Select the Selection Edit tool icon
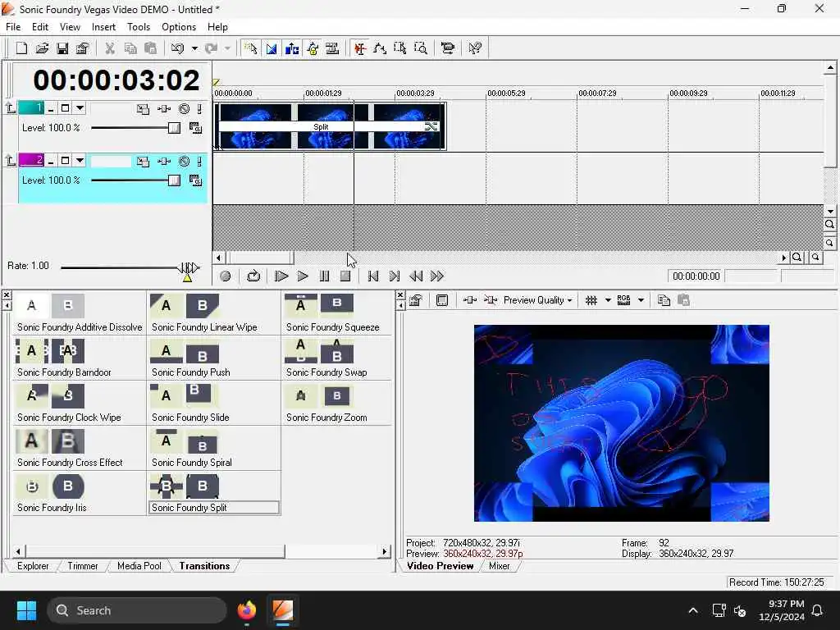 point(400,48)
